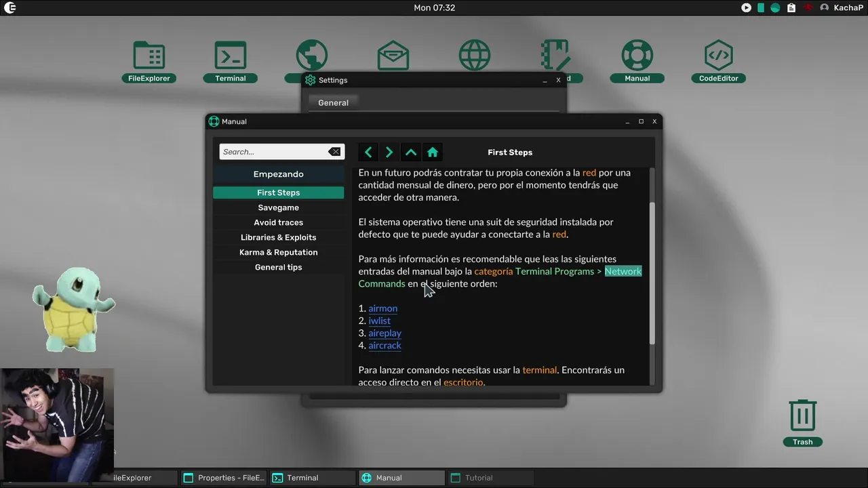Click the orange word escritorio
This screenshot has width=868, height=488.
pyautogui.click(x=463, y=382)
